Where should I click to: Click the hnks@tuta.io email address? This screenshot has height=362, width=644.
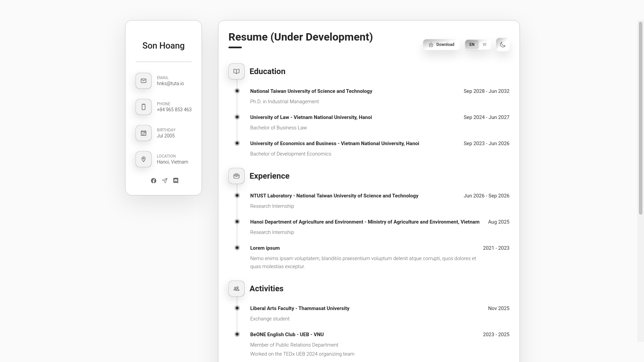click(x=170, y=84)
